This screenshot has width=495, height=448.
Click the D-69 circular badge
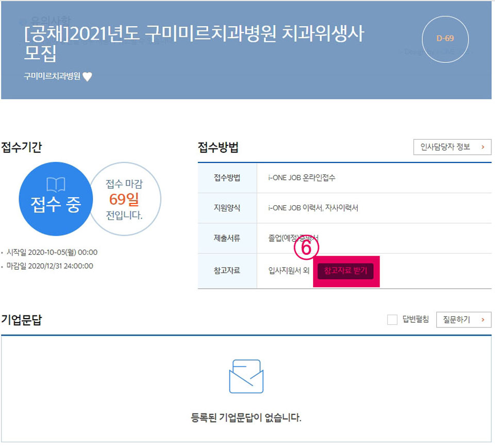coord(445,38)
